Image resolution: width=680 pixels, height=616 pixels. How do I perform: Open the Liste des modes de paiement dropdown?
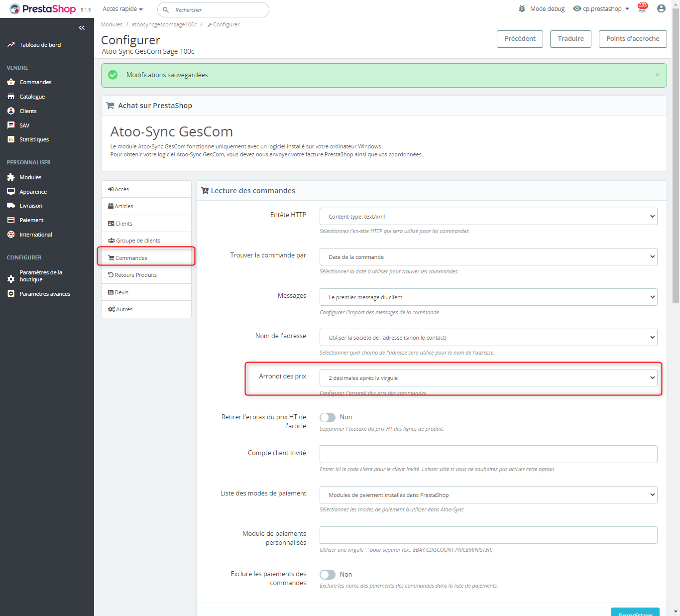[488, 495]
